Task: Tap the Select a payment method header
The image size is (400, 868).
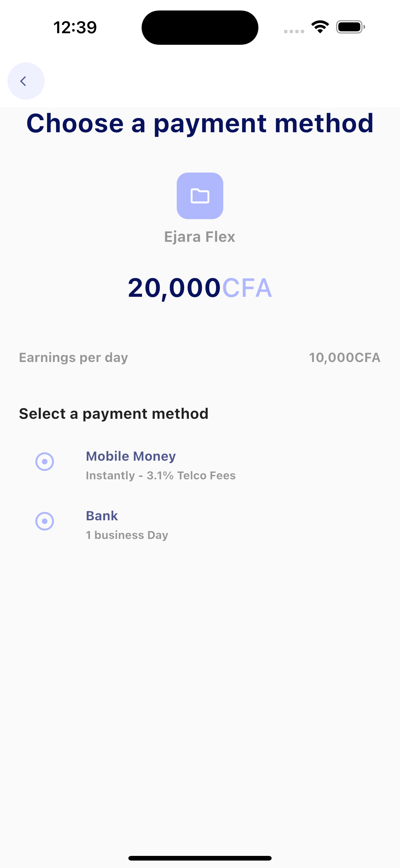Action: click(114, 413)
